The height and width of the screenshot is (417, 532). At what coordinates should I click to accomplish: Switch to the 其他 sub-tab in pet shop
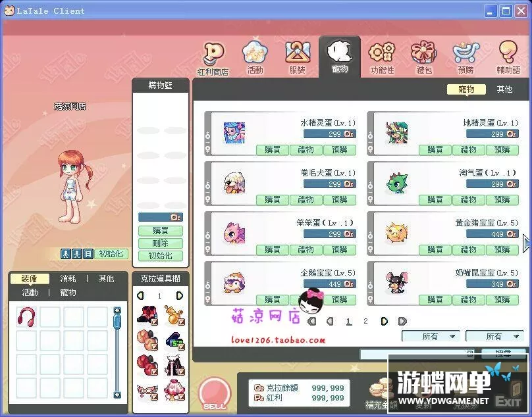tap(504, 89)
